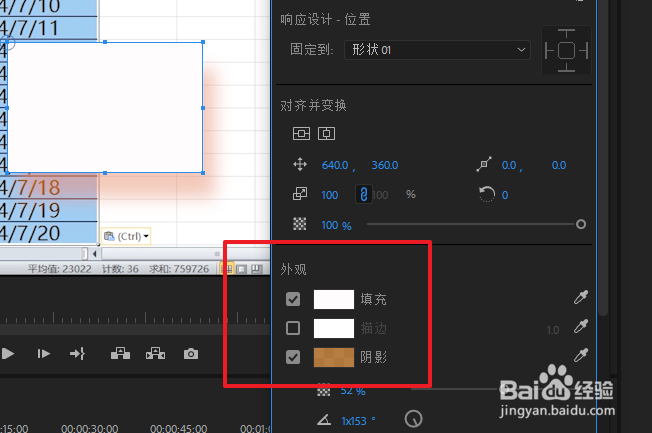Switch Excel to Page Layout view icon
Screen dimensions: 652x433
click(242, 269)
